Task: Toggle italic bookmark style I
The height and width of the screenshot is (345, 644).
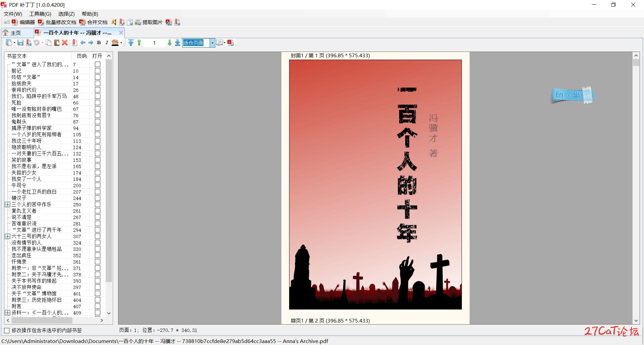Action: tap(107, 43)
